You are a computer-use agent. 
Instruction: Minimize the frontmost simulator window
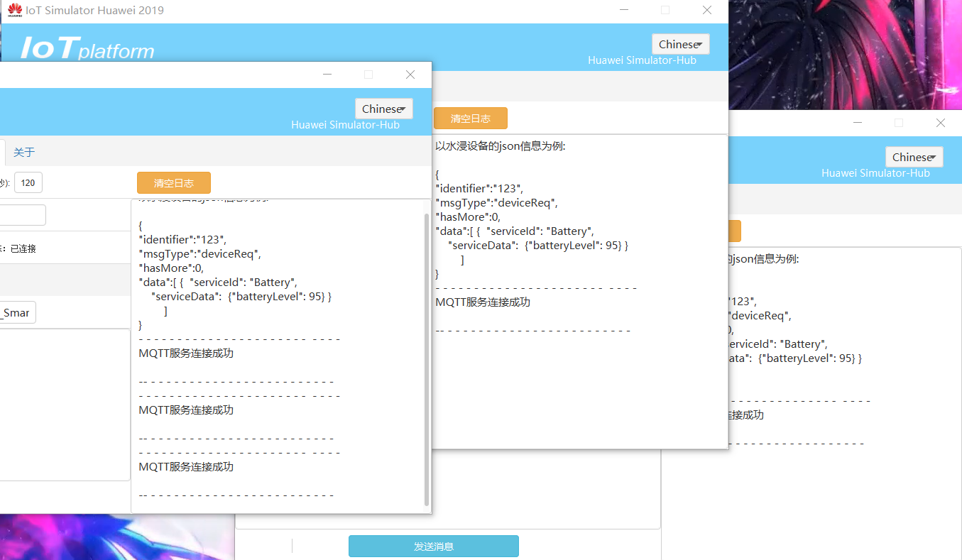click(x=327, y=75)
